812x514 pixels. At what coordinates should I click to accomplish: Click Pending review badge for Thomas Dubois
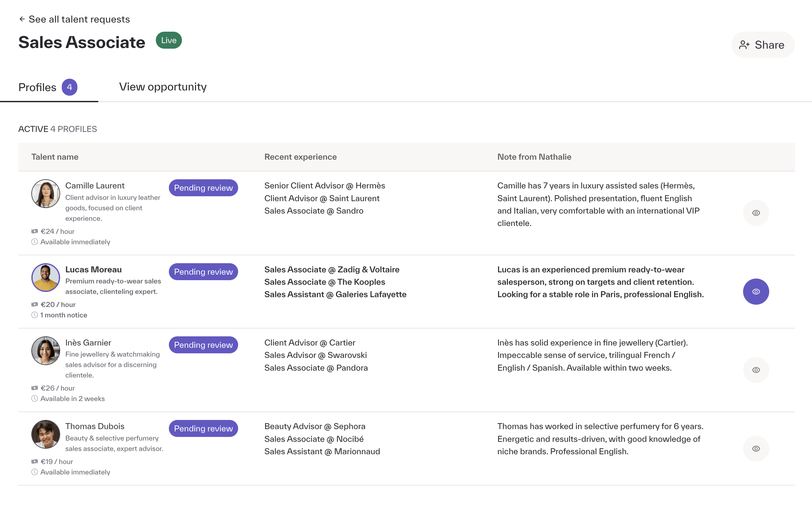[203, 428]
